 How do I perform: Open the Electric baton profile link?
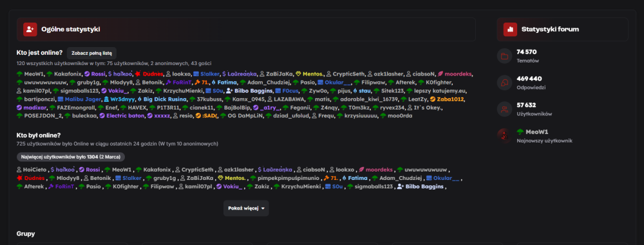(x=126, y=116)
